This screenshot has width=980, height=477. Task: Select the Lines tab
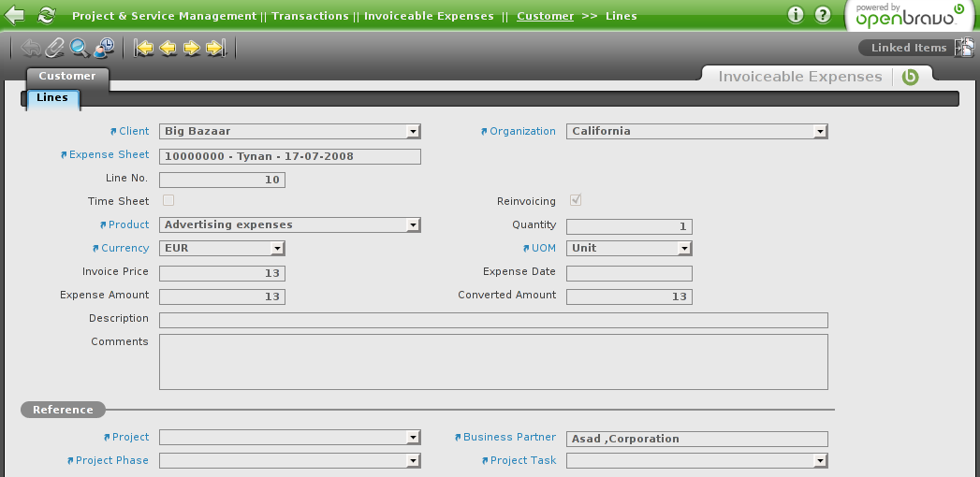tap(52, 97)
